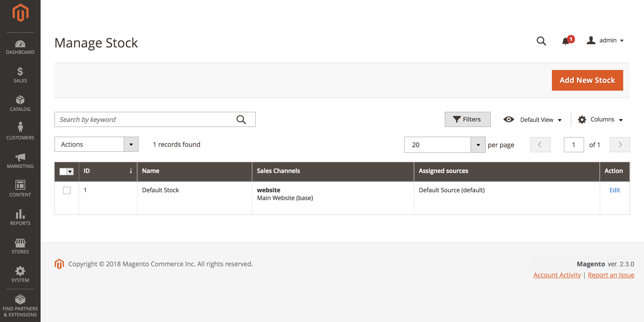Open the Reports menu
The image size is (644, 322).
(20, 218)
